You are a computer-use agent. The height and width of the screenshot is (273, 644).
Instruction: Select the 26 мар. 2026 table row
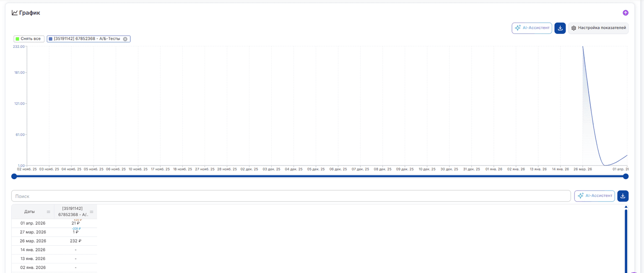pyautogui.click(x=54, y=241)
